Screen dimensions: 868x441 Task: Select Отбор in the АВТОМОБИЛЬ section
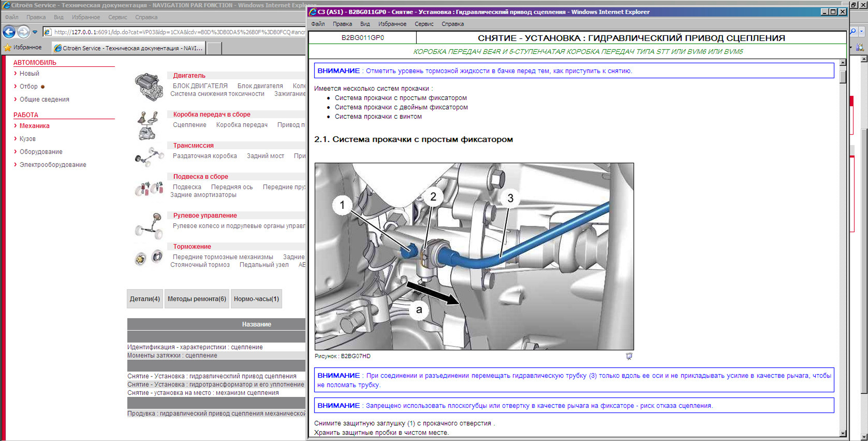coord(28,86)
